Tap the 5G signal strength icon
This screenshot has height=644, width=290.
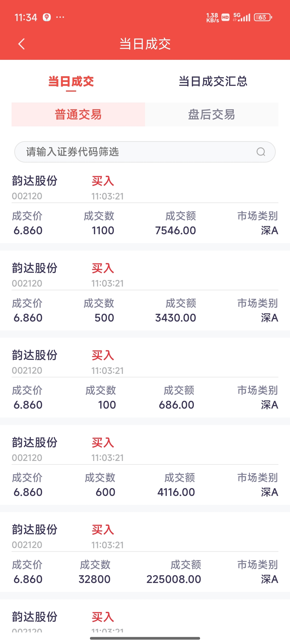coord(242,17)
